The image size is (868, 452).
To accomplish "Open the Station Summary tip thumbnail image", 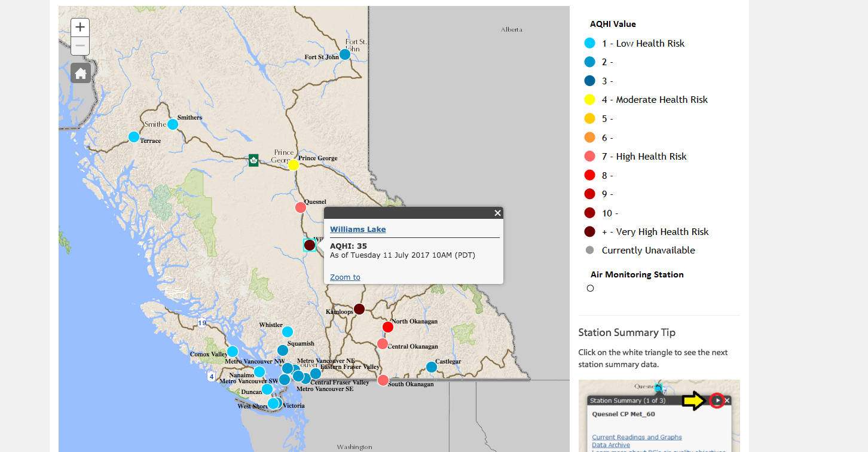I will click(659, 416).
